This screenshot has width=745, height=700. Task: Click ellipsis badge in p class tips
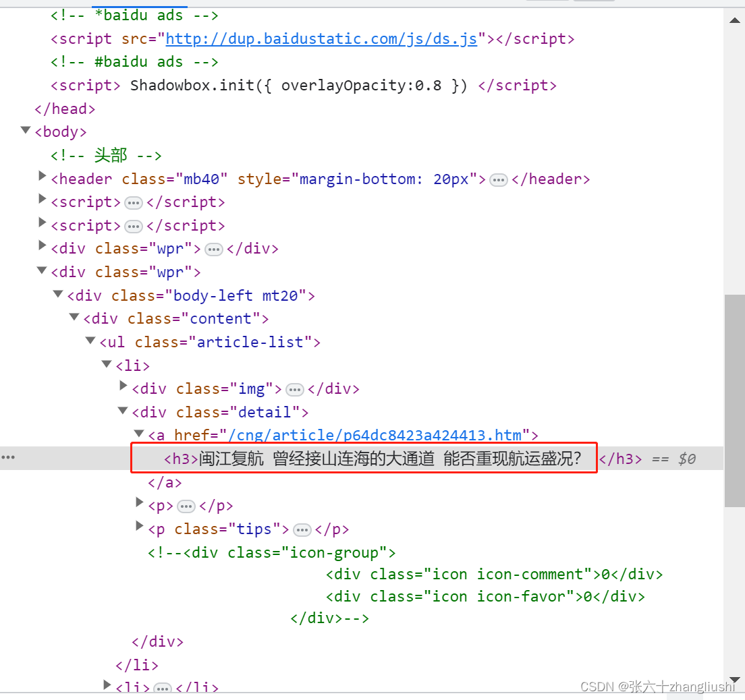(302, 530)
